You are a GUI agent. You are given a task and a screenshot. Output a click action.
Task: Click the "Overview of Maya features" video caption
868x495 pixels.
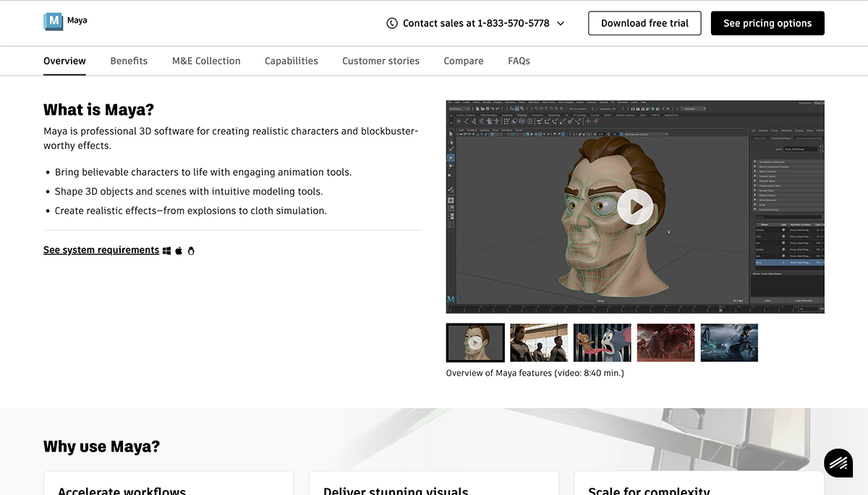click(x=535, y=373)
